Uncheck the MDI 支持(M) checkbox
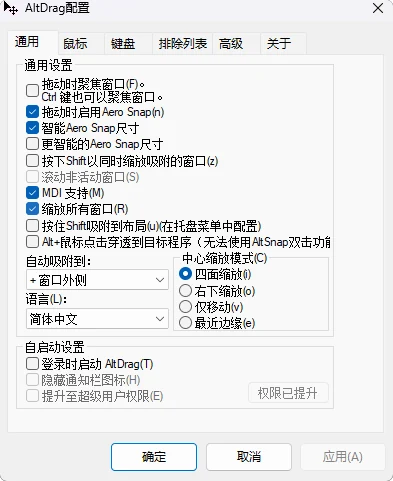 click(32, 193)
